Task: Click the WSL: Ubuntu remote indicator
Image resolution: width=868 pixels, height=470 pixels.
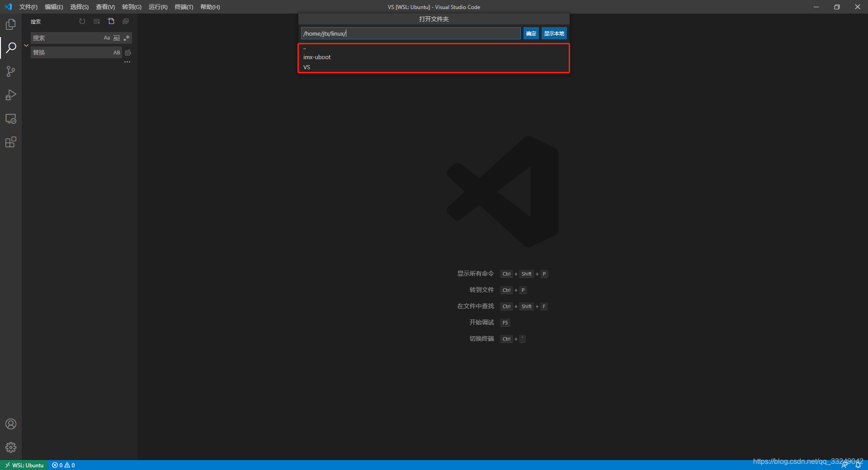Action: [x=24, y=465]
